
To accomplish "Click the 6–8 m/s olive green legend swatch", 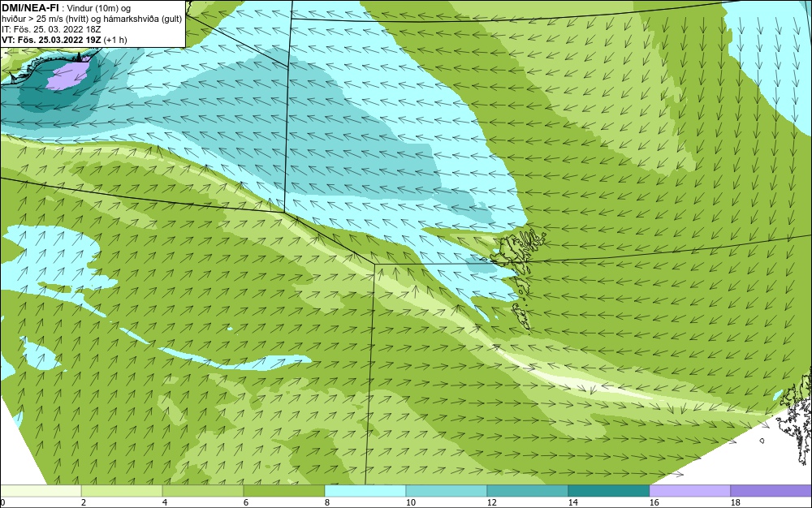I will point(284,491).
